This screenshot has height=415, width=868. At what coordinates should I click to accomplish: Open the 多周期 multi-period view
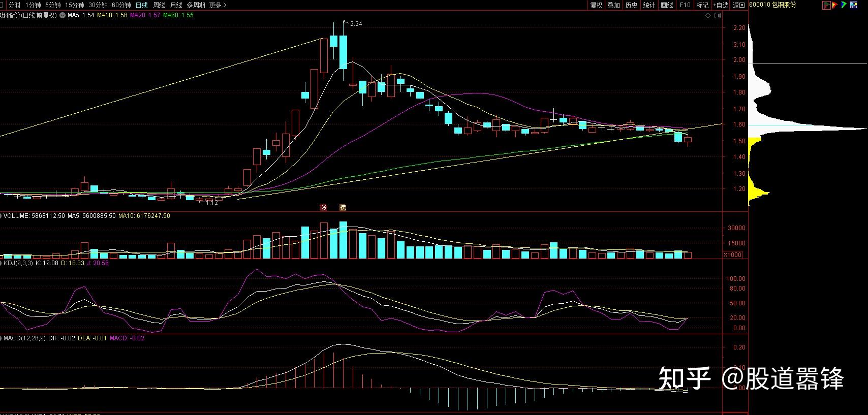coord(196,5)
